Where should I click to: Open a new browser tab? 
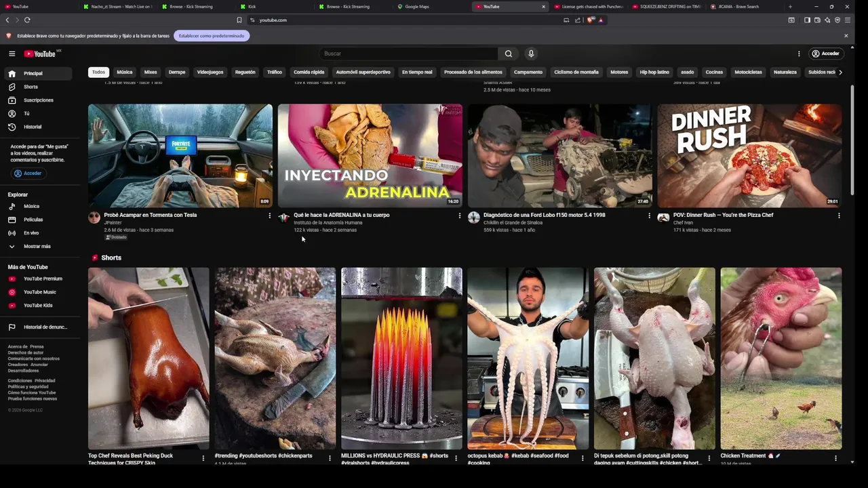click(x=789, y=6)
